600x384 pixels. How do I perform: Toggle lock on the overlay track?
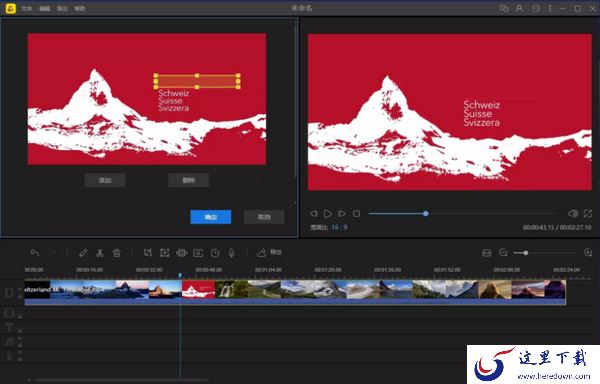[x=20, y=316]
